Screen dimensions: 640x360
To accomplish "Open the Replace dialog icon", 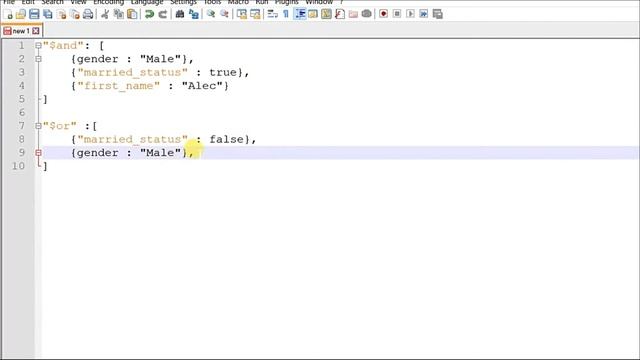I will click(193, 14).
